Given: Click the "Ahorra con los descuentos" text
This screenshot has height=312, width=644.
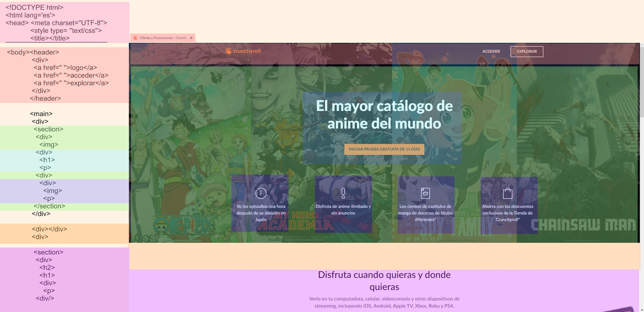Looking at the screenshot, I should 507,213.
